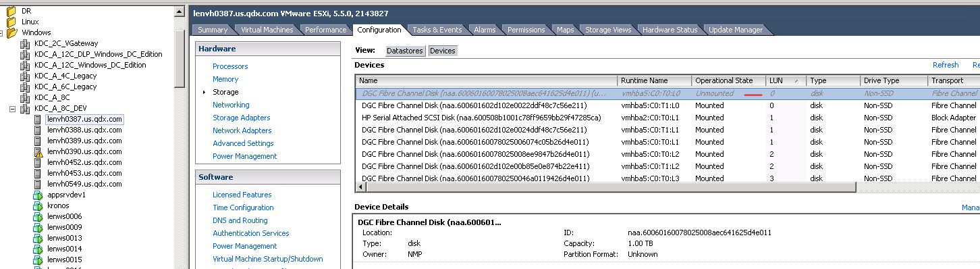Open Memory hardware settings
Image resolution: width=980 pixels, height=269 pixels.
coord(225,79)
